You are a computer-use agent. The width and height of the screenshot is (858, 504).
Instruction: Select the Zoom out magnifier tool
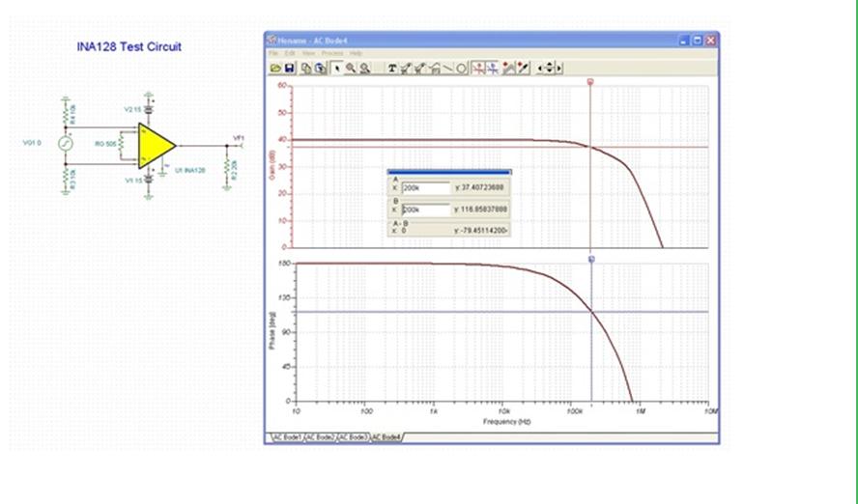coord(365,69)
